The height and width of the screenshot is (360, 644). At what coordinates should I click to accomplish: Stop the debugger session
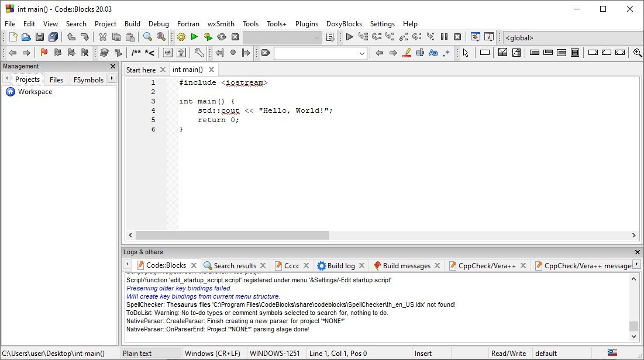click(457, 37)
